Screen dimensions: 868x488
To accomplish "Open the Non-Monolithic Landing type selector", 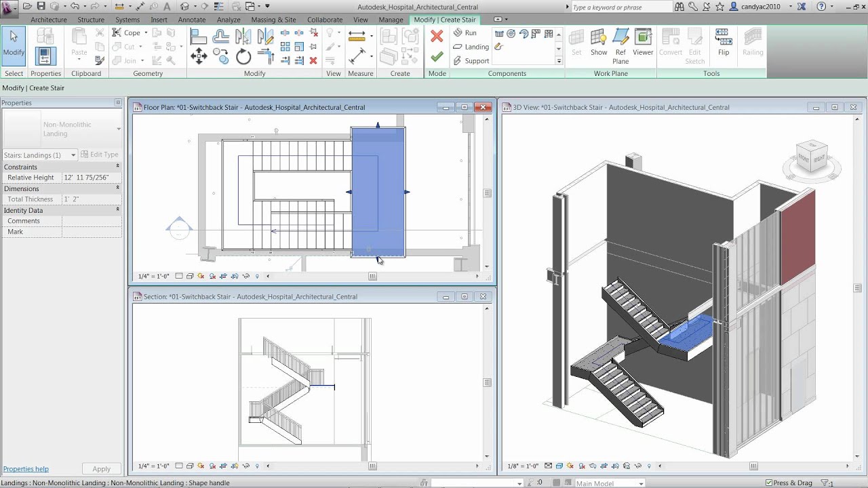I will tap(62, 129).
